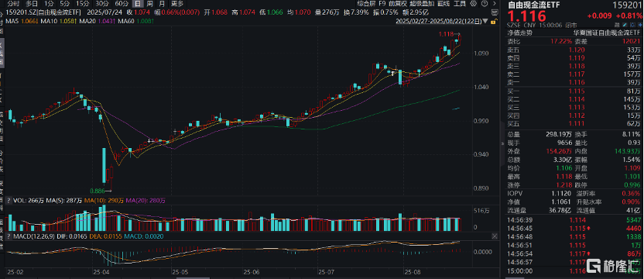Click the MA10 1.058 moving average label
The height and width of the screenshot is (279, 644).
click(x=59, y=21)
